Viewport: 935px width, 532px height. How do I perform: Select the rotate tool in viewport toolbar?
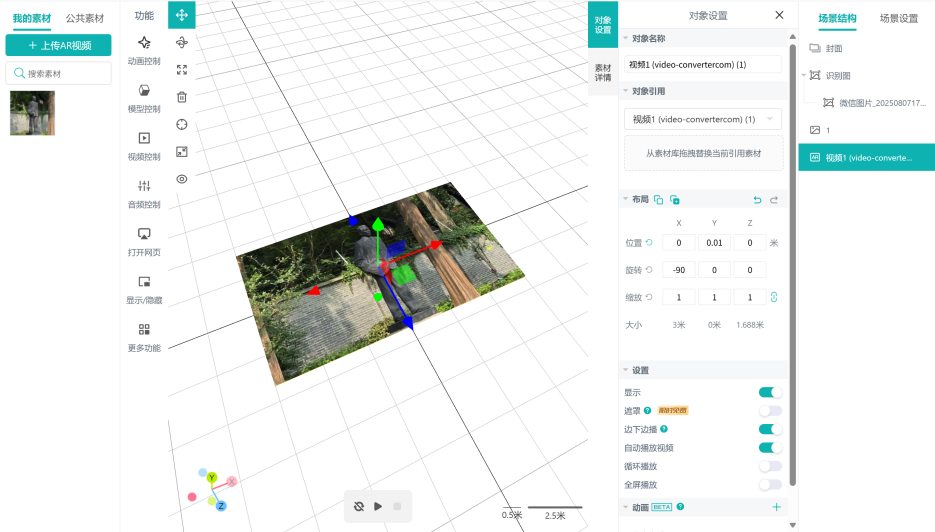(x=181, y=43)
